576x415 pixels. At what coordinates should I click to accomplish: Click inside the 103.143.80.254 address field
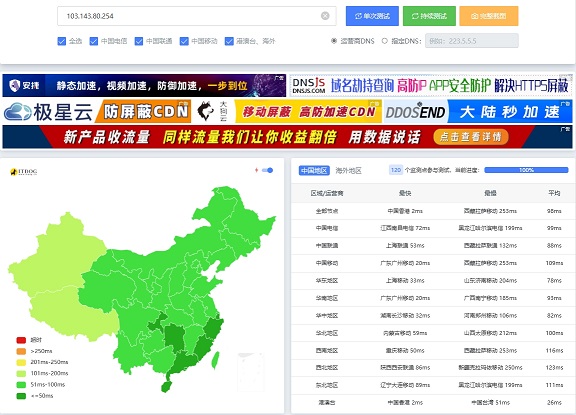pos(197,16)
